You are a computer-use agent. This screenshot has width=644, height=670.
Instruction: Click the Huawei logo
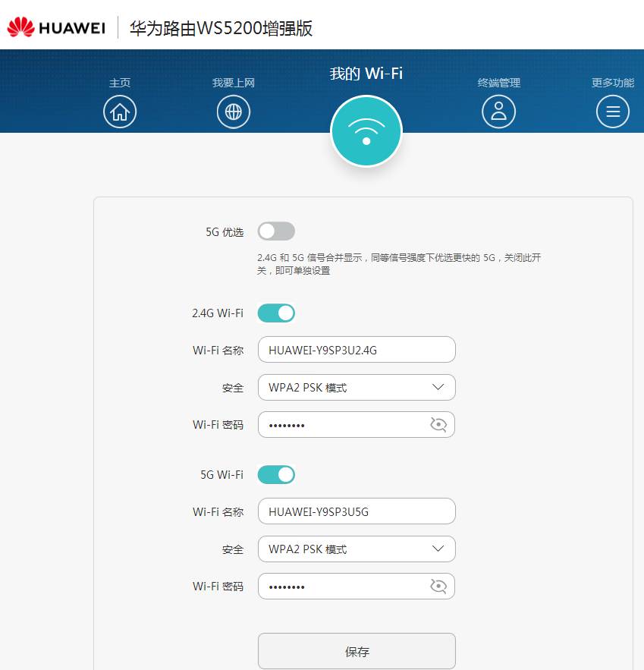coord(56,27)
